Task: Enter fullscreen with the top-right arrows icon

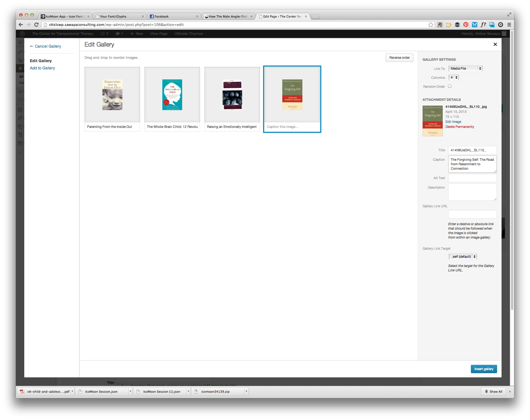Action: coord(509,14)
